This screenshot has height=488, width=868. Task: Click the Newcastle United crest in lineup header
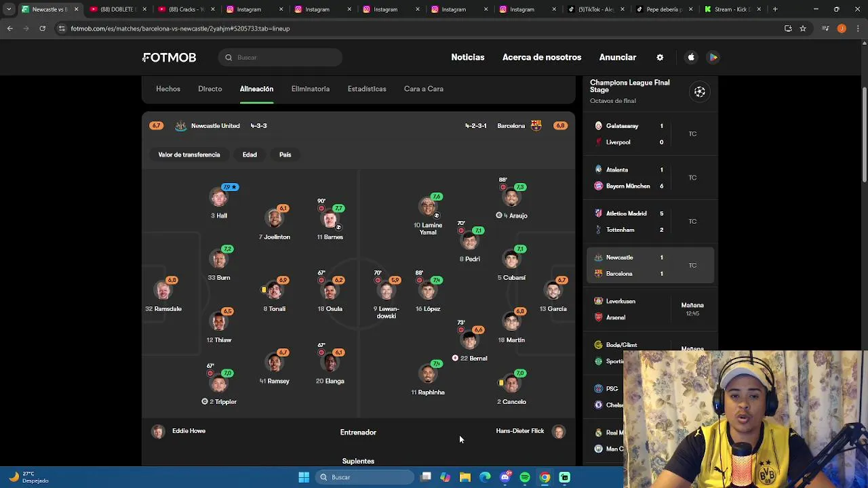point(180,126)
